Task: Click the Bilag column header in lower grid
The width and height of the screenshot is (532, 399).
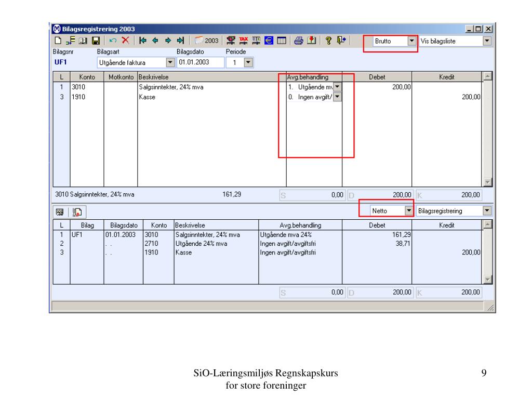Action: (x=87, y=225)
